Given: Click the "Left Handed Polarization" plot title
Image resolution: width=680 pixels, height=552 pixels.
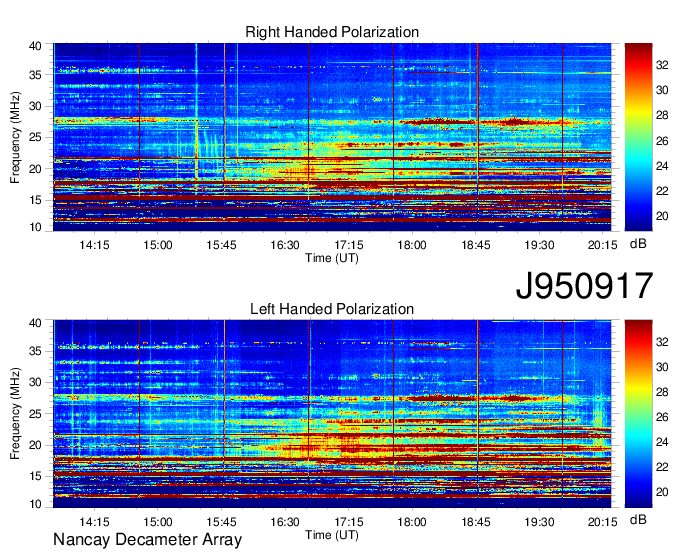Looking at the screenshot, I should coord(332,309).
